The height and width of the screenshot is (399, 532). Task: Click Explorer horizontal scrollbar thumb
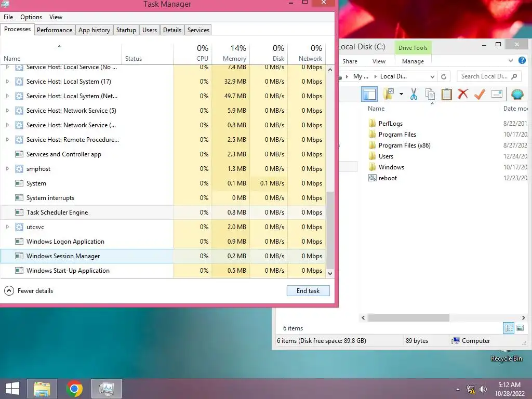tap(408, 317)
